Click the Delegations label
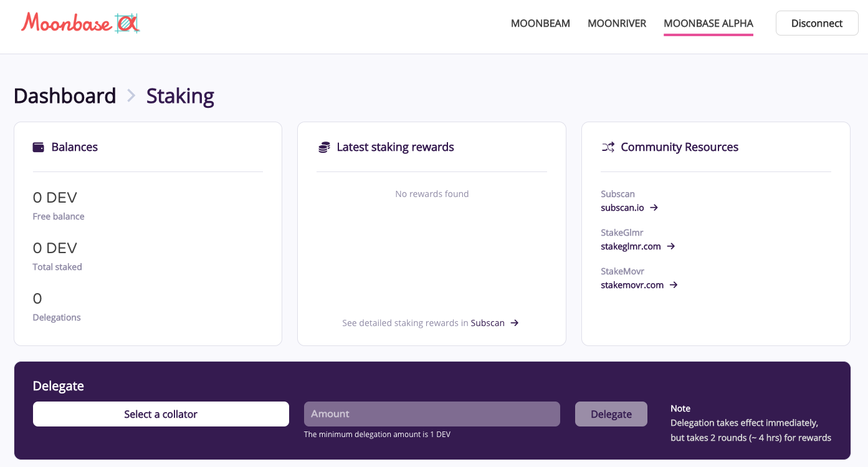 (57, 317)
